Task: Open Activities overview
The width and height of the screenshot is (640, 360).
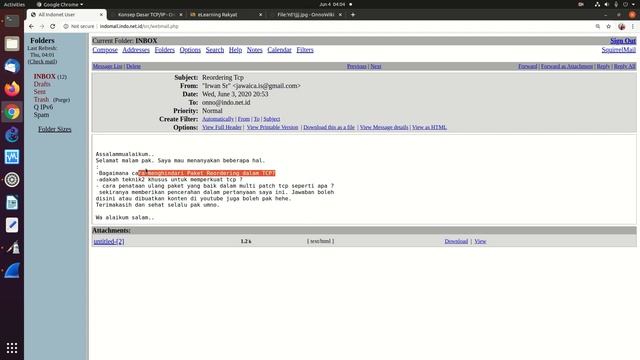Action: pos(14,4)
